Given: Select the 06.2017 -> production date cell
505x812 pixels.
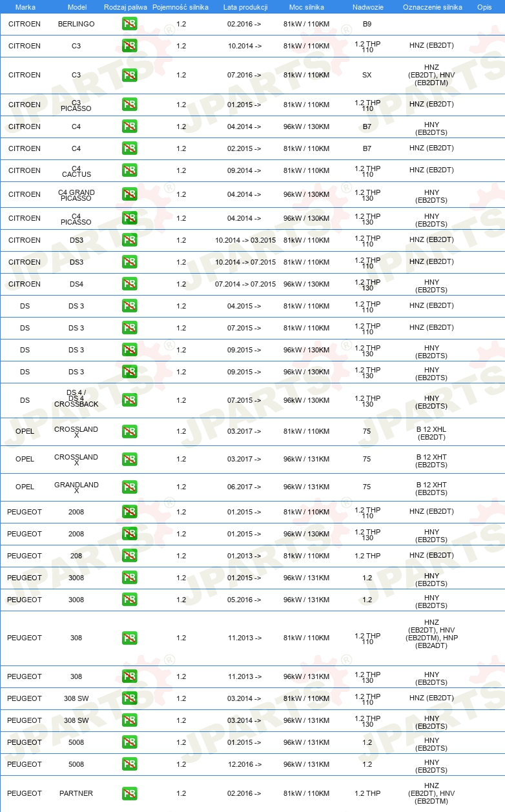Looking at the screenshot, I should coord(244,487).
